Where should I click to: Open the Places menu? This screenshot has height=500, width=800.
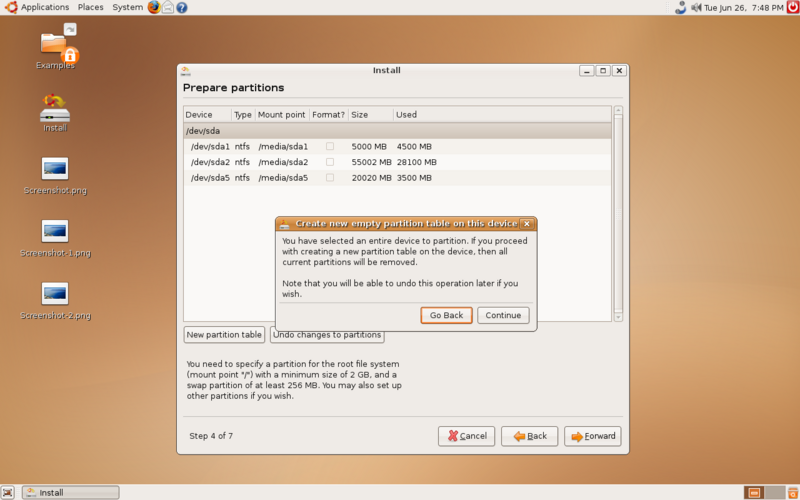tap(91, 7)
